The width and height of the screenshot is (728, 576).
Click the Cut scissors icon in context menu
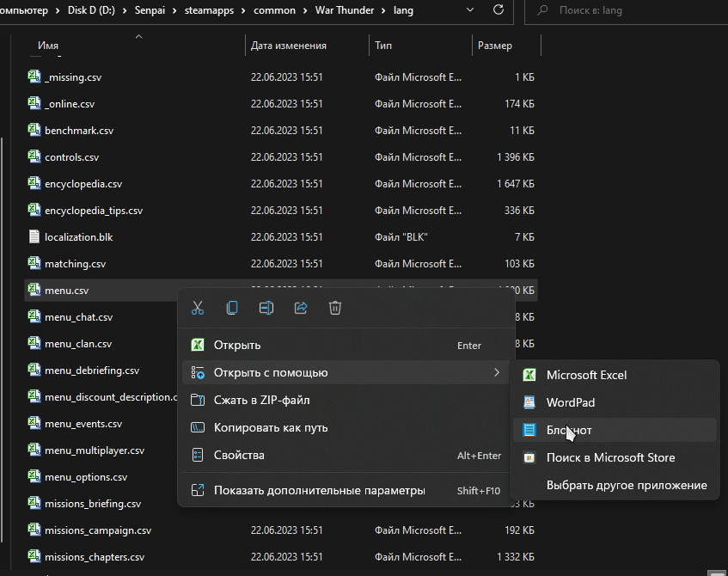tap(198, 308)
